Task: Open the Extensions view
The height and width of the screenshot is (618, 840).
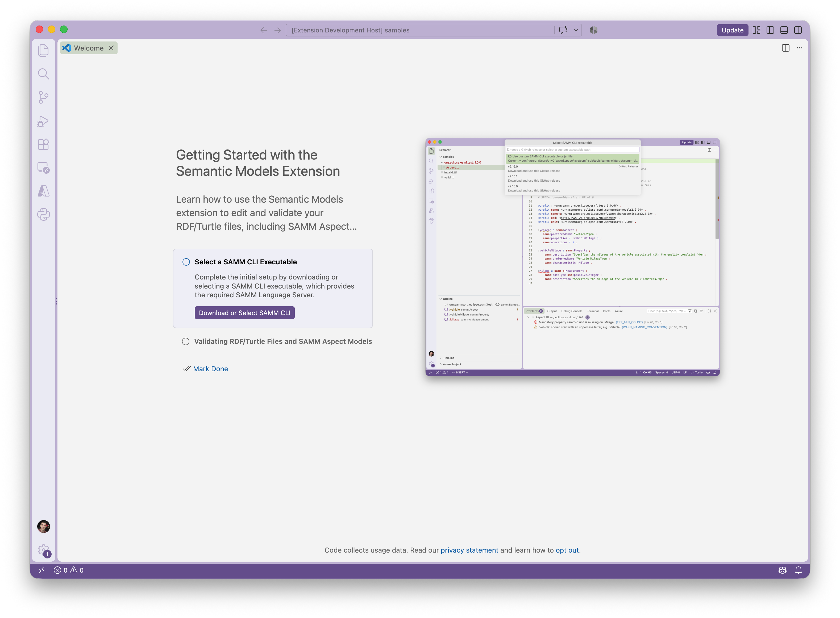Action: coord(43,144)
